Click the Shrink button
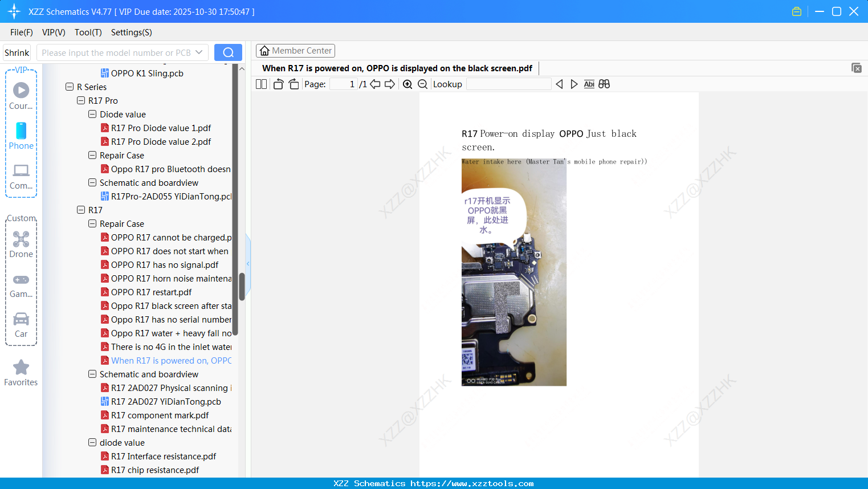868x489 pixels. point(17,52)
